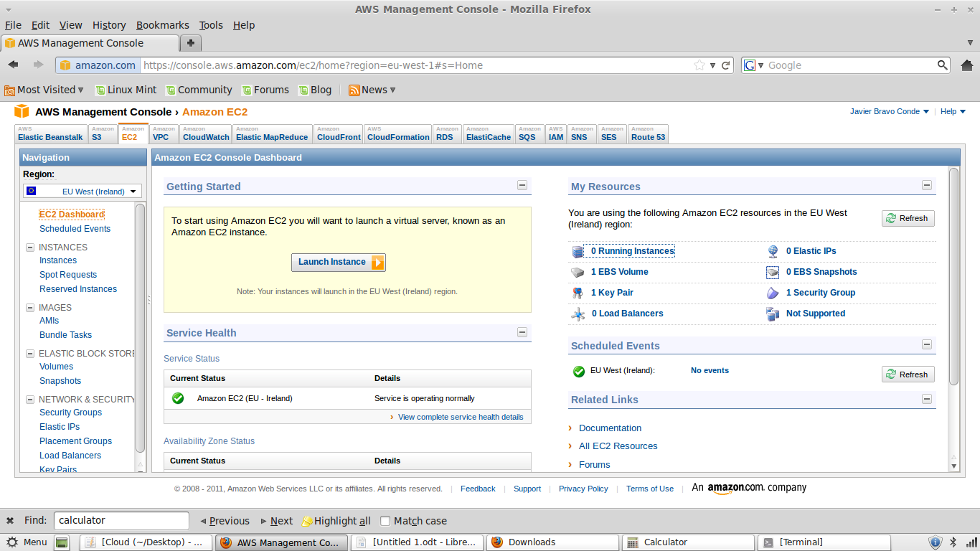The height and width of the screenshot is (551, 980).
Task: Open the Bookmarks menu
Action: coord(163,25)
